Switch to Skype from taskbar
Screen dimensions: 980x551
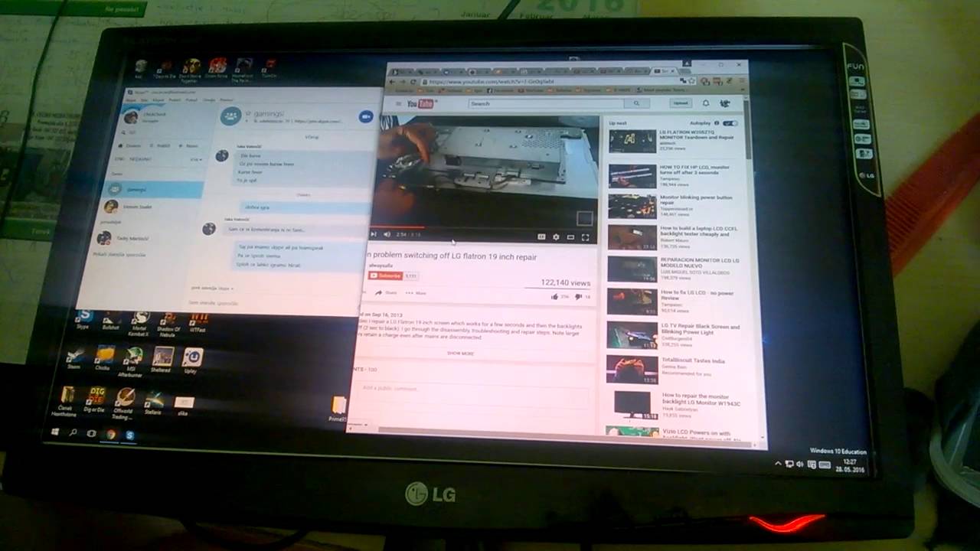[x=130, y=435]
